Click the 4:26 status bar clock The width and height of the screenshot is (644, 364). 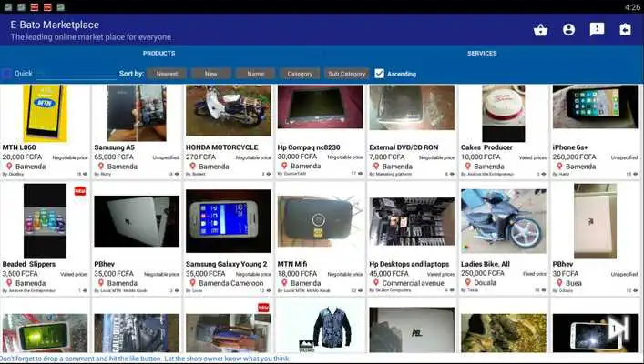632,7
